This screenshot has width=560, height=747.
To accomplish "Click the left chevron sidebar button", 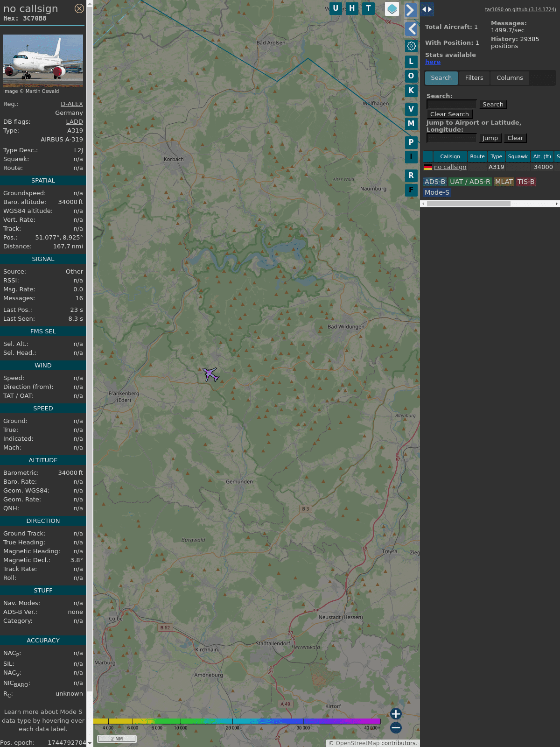I will point(411,29).
